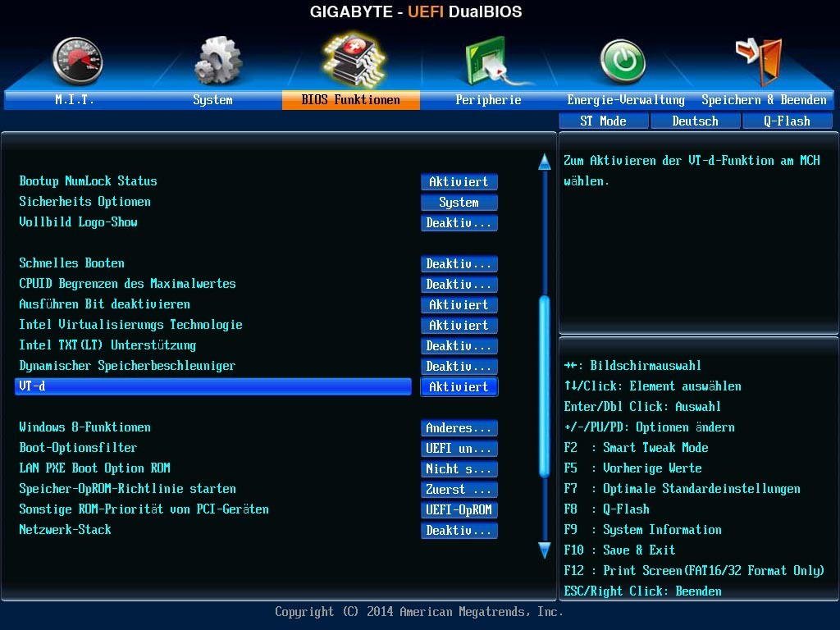Toggle the VT-d Aktiviert value

pos(459,386)
